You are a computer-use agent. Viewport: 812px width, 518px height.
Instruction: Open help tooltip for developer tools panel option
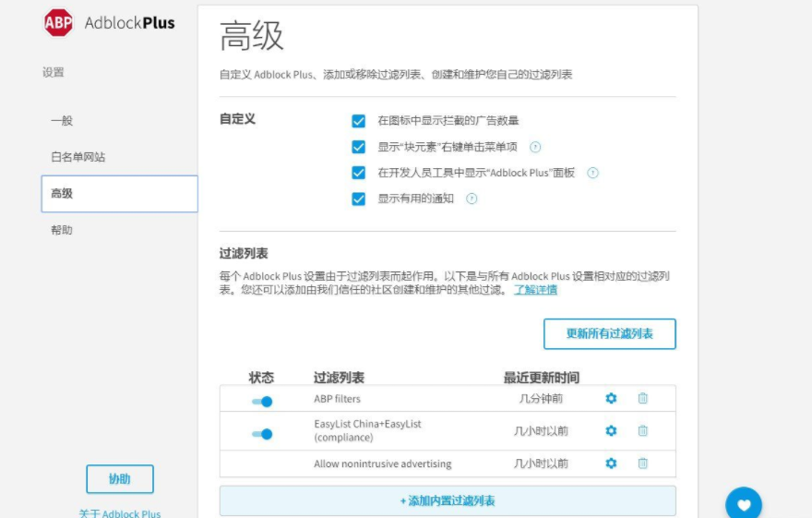click(592, 173)
